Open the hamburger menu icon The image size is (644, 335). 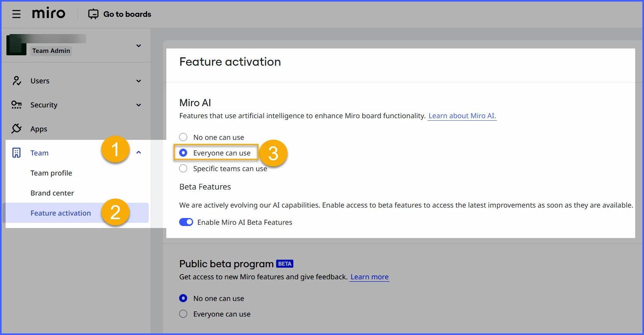click(x=16, y=14)
